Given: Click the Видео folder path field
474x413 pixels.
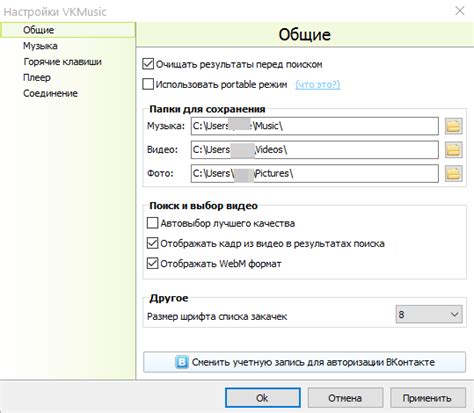Looking at the screenshot, I should coord(315,150).
